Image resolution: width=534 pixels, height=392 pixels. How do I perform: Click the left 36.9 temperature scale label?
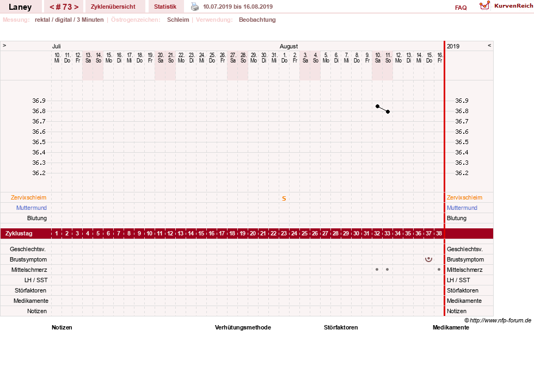pos(39,101)
